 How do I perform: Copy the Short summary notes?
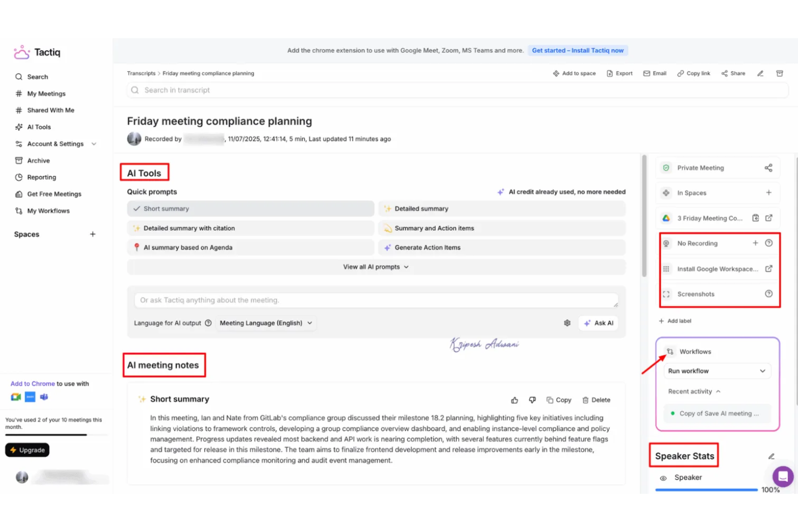(x=559, y=400)
